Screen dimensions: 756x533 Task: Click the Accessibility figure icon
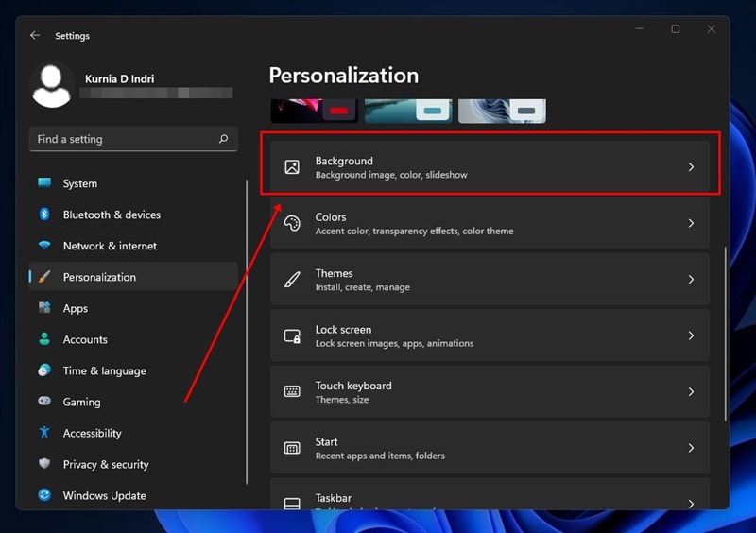(44, 432)
